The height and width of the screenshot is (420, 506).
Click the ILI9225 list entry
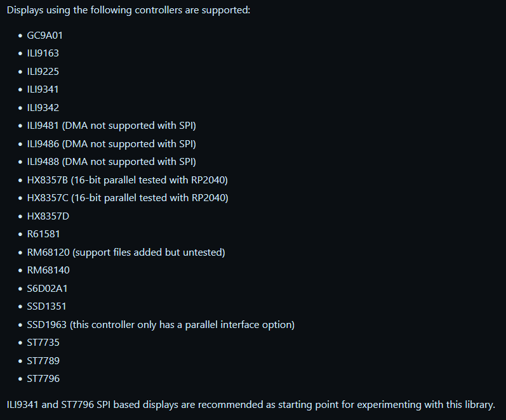pyautogui.click(x=43, y=71)
